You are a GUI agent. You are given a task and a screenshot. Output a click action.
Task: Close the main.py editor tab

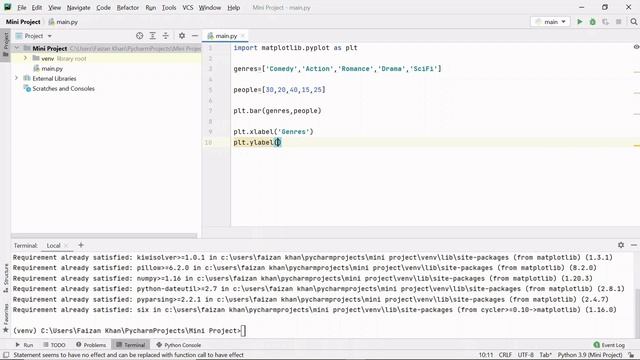click(x=242, y=36)
